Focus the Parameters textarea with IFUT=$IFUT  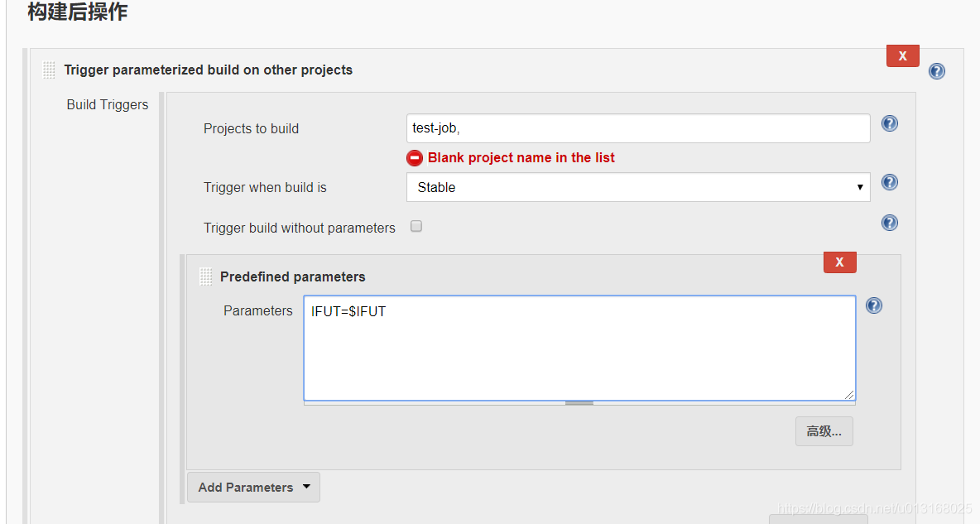tap(579, 348)
